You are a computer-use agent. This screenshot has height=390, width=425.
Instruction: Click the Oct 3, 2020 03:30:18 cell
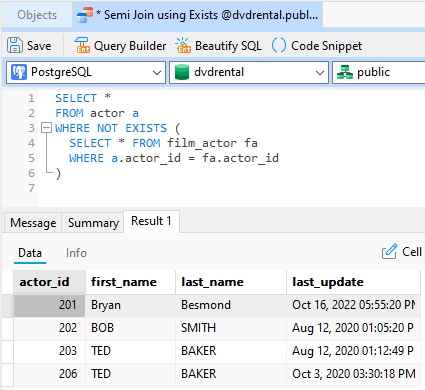(x=353, y=374)
